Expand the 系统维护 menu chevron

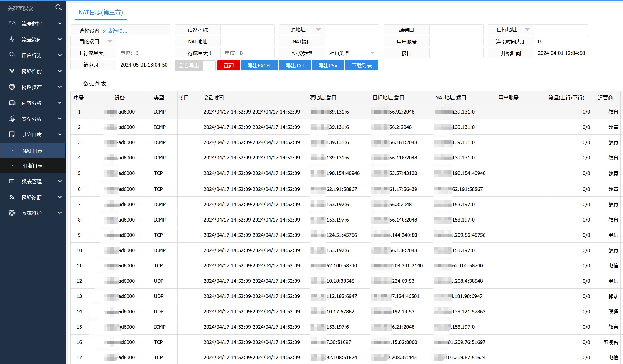(x=60, y=213)
